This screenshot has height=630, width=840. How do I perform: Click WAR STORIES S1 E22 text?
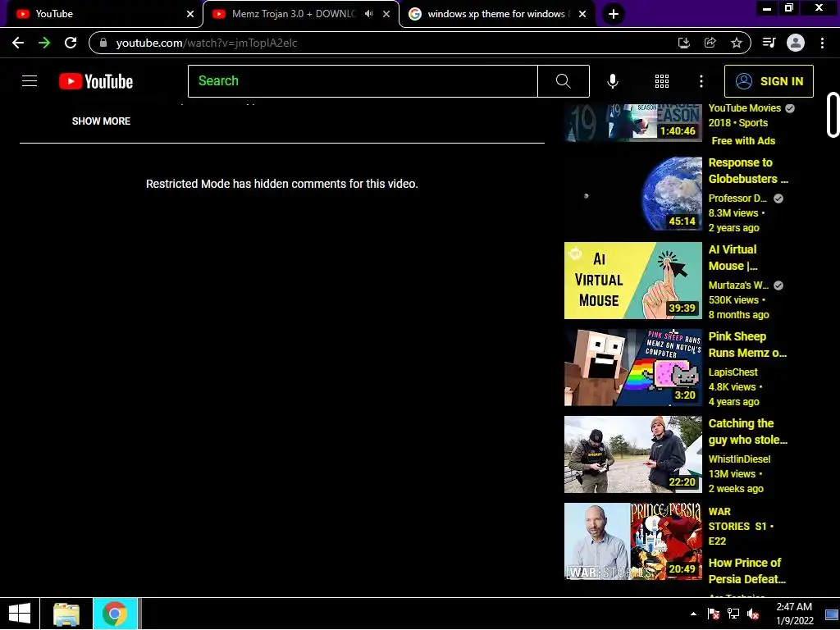741,526
